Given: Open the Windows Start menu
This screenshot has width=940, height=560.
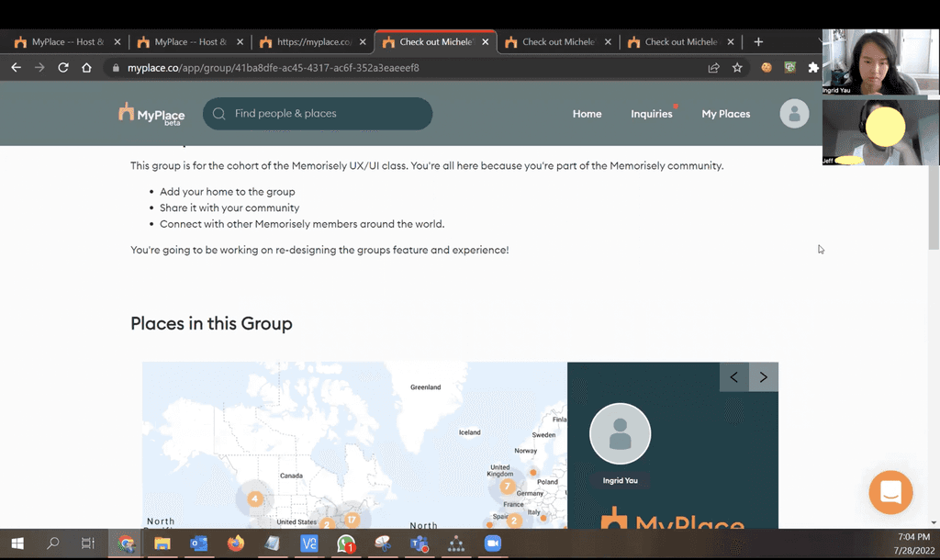Looking at the screenshot, I should (17, 543).
